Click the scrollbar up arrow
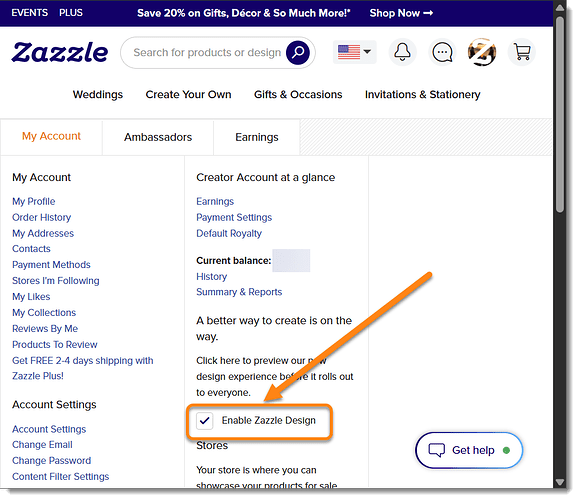 pos(560,7)
